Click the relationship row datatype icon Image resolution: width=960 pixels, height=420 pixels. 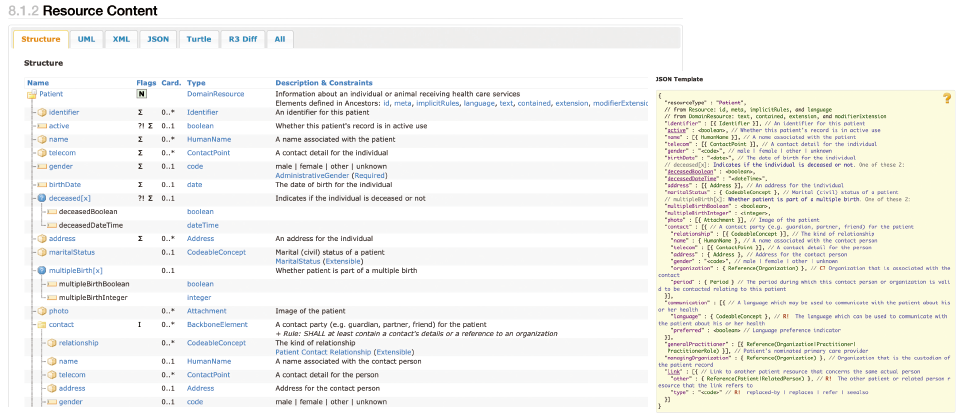click(x=52, y=343)
